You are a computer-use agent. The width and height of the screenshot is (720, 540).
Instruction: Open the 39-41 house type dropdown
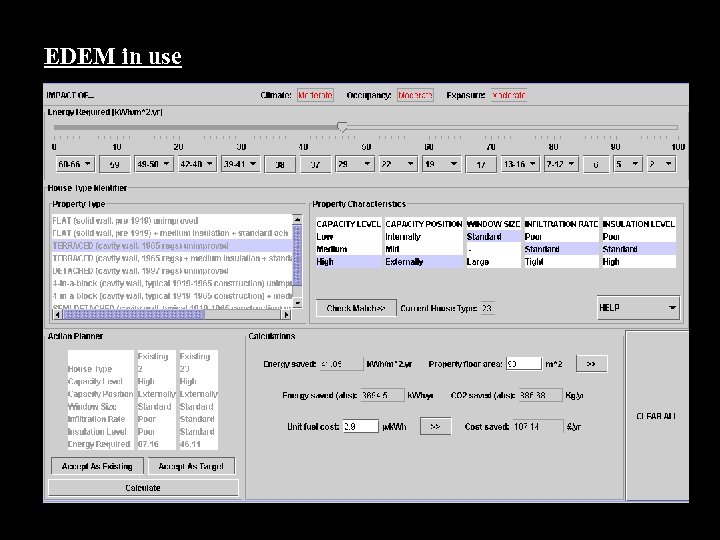[x=240, y=164]
